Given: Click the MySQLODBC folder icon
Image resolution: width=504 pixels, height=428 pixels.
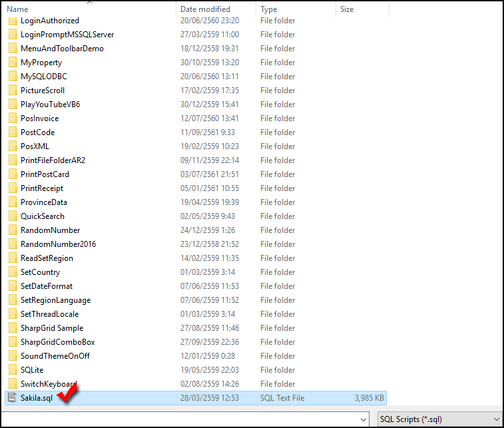Looking at the screenshot, I should [x=13, y=77].
